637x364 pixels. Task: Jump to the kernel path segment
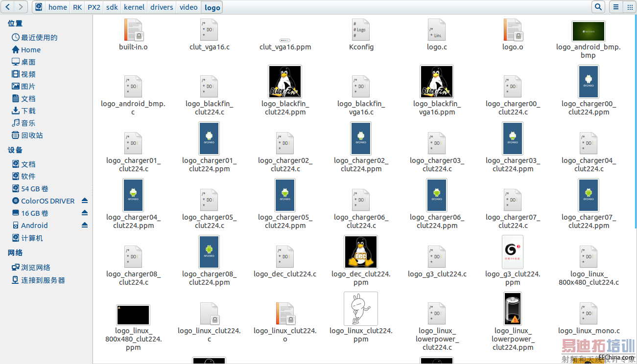point(134,7)
